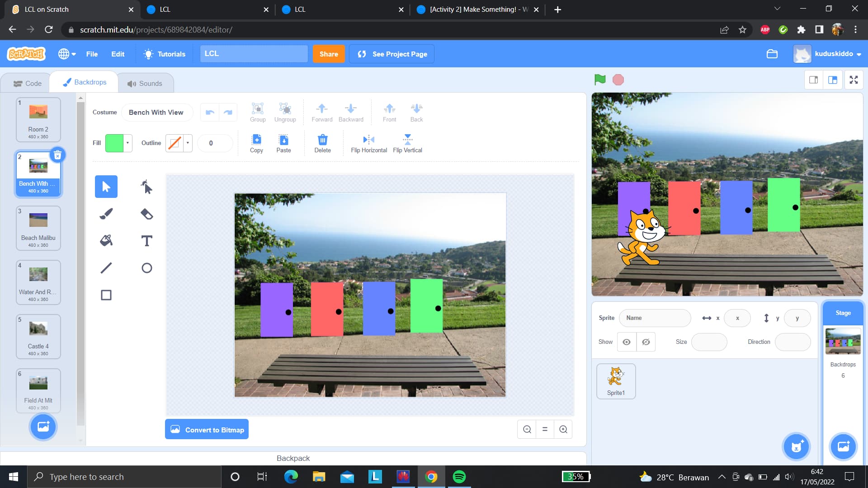
Task: Select the Circle tool
Action: 146,268
